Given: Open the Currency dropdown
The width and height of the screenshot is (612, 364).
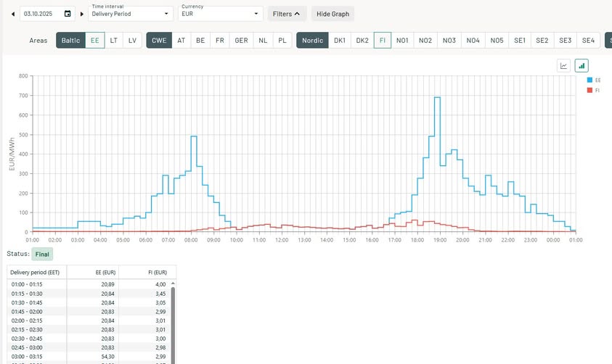Looking at the screenshot, I should [x=220, y=14].
